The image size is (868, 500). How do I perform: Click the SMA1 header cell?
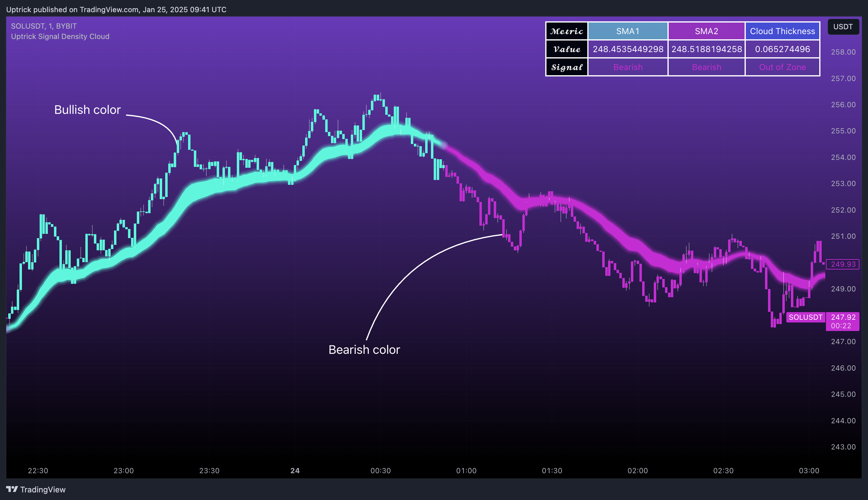628,31
